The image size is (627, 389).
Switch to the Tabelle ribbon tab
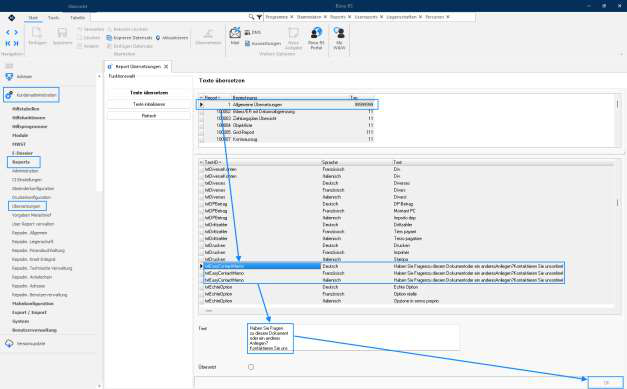point(78,18)
